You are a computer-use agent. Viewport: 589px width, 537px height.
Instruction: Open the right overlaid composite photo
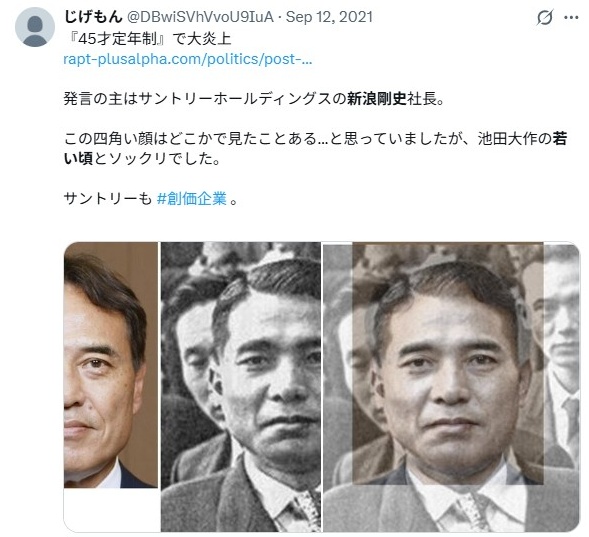pos(451,387)
